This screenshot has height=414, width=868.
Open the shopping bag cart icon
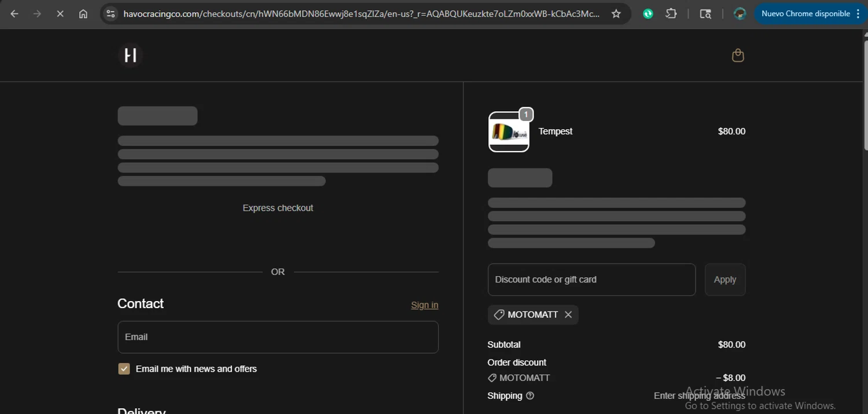[738, 55]
